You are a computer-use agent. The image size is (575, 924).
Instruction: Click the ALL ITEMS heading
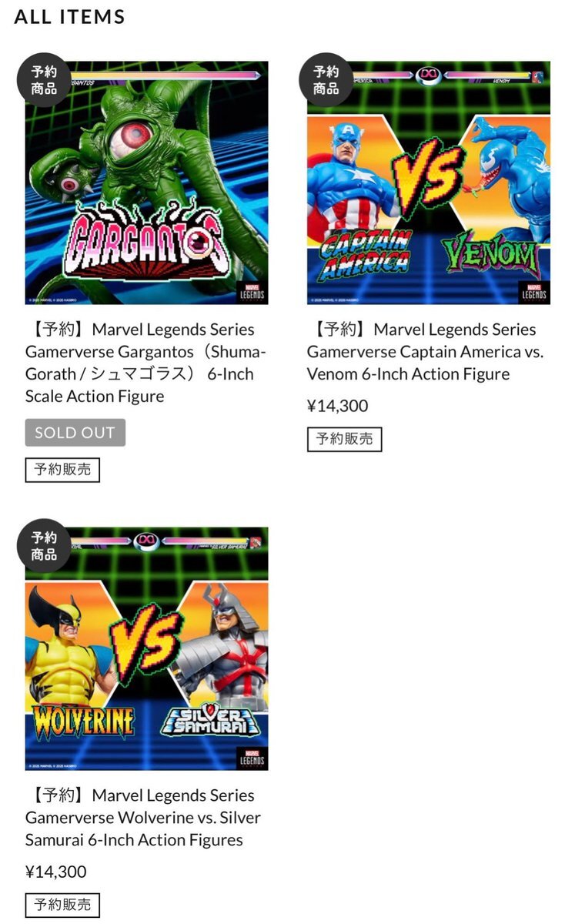69,16
